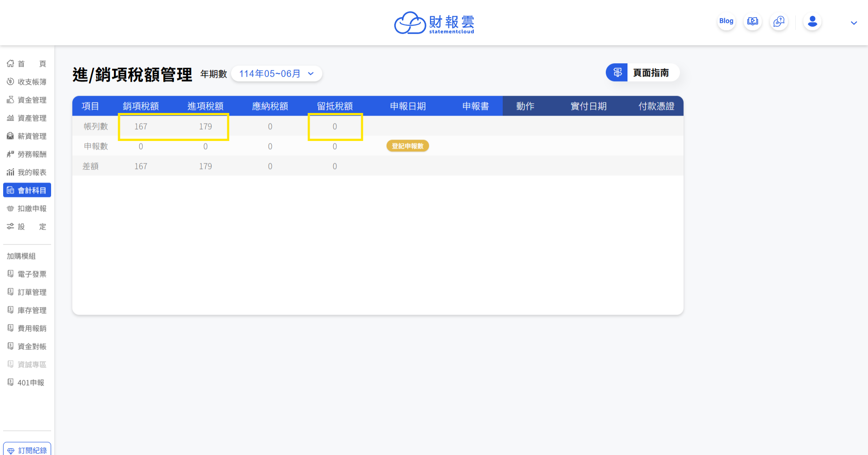Click the 動作 column header

[525, 106]
